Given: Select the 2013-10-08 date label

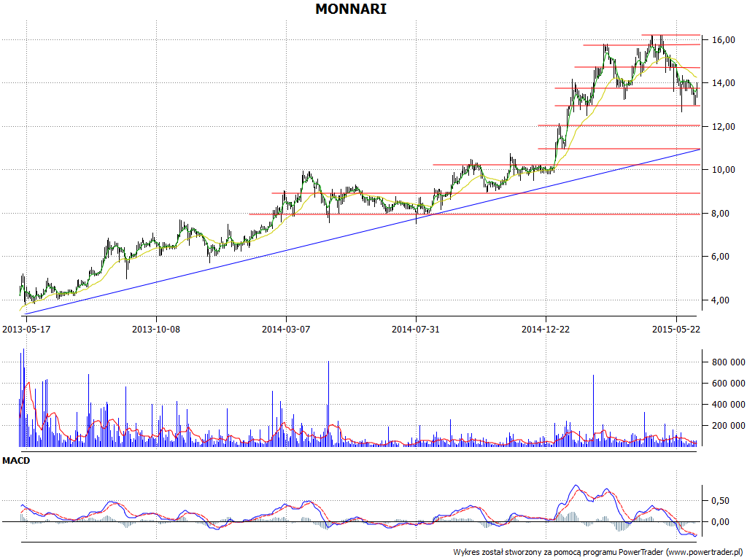Looking at the screenshot, I should tap(156, 329).
